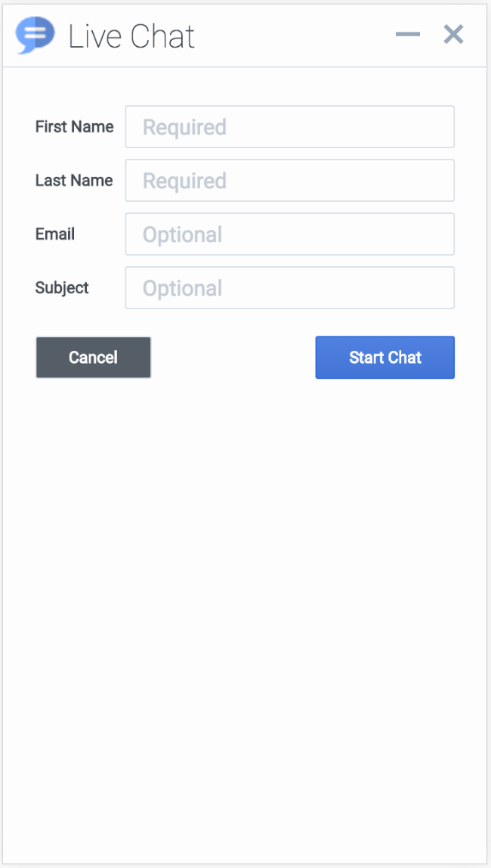Click the Required placeholder in Last Name

pos(184,181)
